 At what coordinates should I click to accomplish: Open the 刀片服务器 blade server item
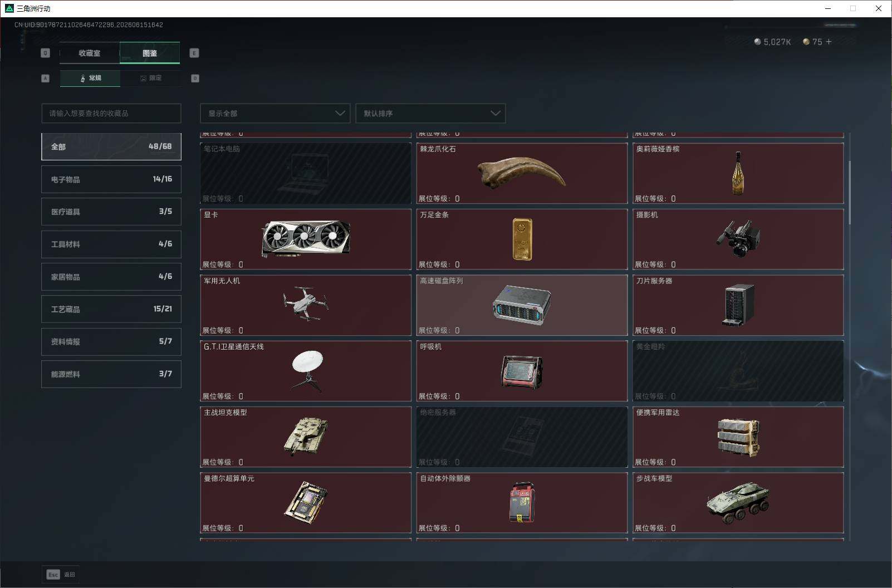tap(738, 305)
